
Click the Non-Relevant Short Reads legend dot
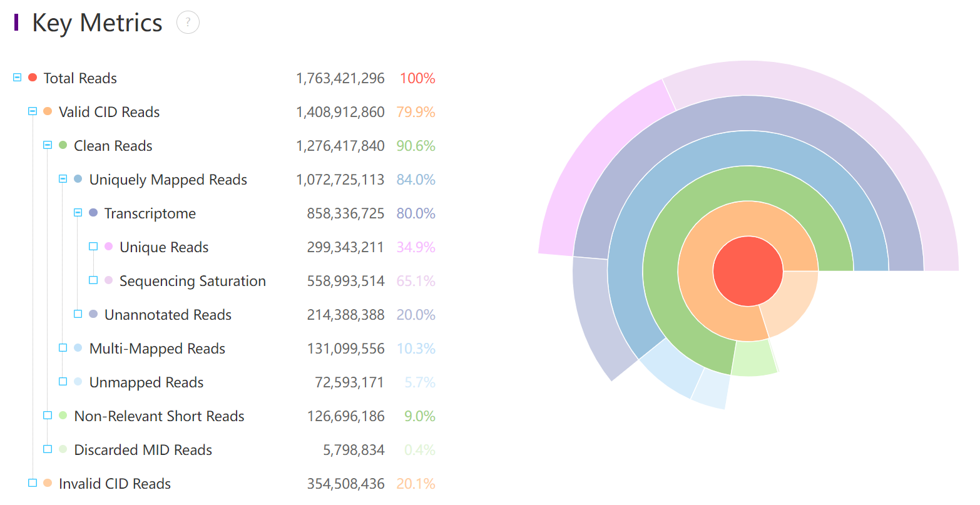pyautogui.click(x=63, y=416)
